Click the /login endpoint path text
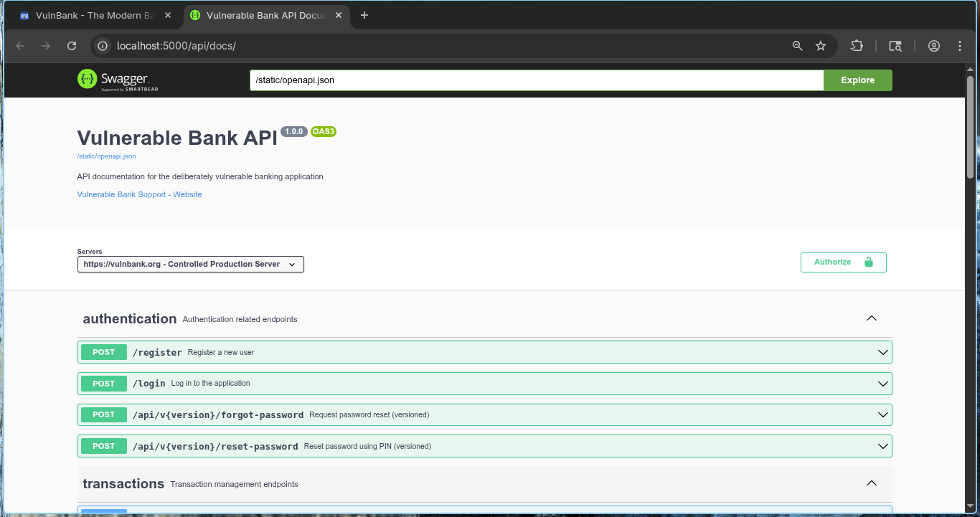This screenshot has height=517, width=980. [x=149, y=384]
